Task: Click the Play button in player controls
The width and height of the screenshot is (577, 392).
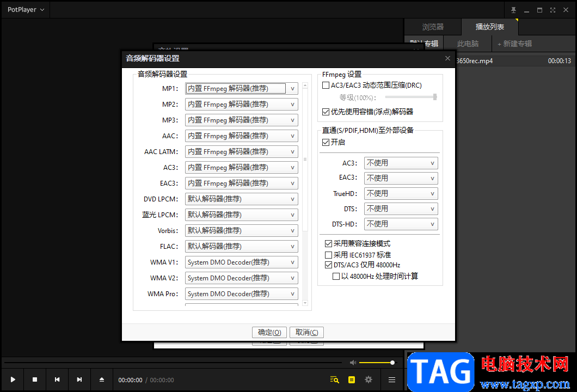Action: 13,379
